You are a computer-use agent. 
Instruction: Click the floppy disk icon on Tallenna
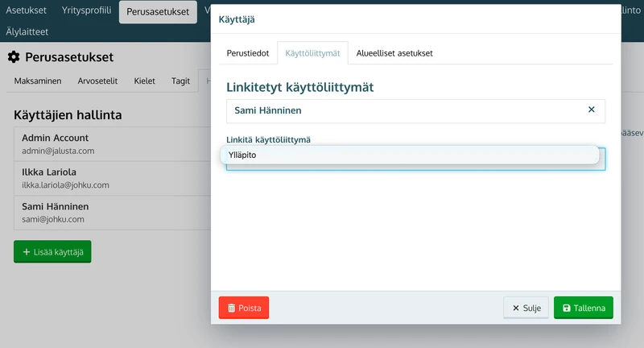click(567, 308)
